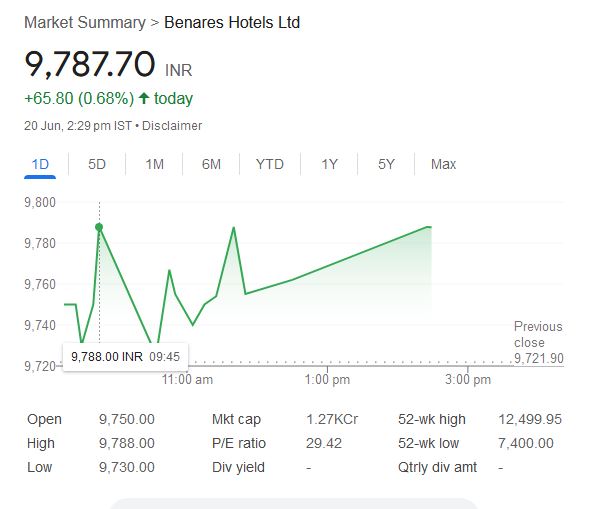This screenshot has height=509, width=613.
Task: Show the 1M price chart
Action: [154, 164]
